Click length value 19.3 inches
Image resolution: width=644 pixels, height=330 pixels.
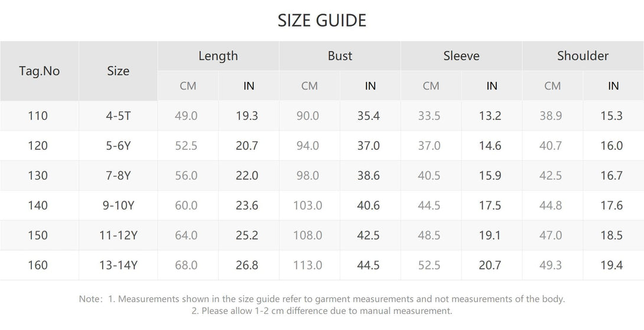coord(247,116)
